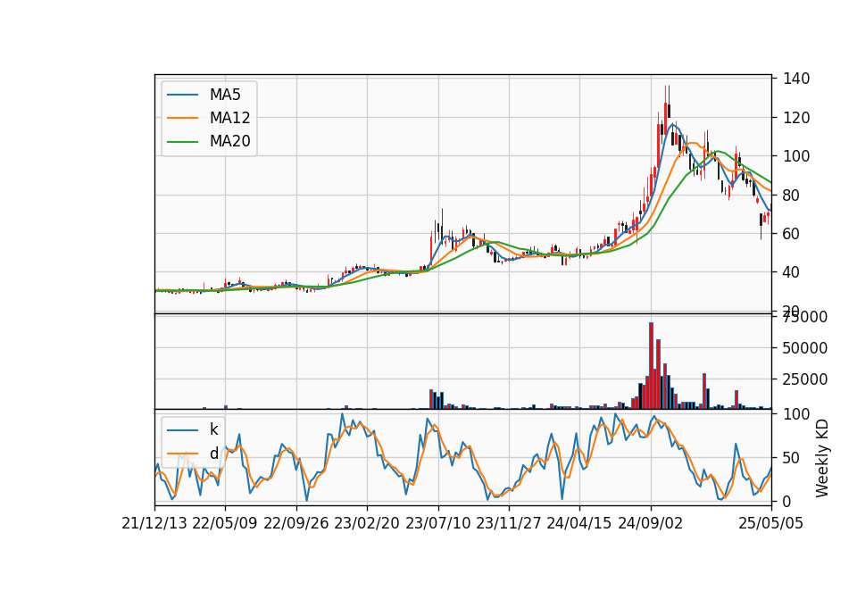
Task: Click the tallest red volume bar
Action: tap(651, 366)
